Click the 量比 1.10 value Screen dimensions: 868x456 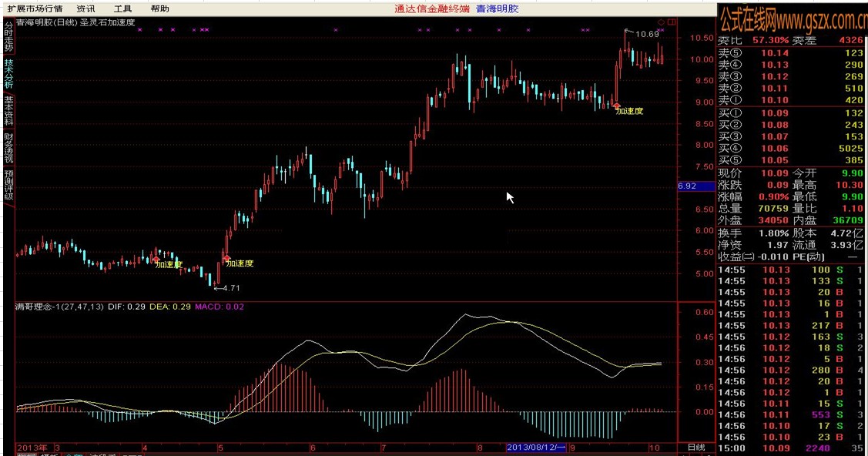pos(853,209)
